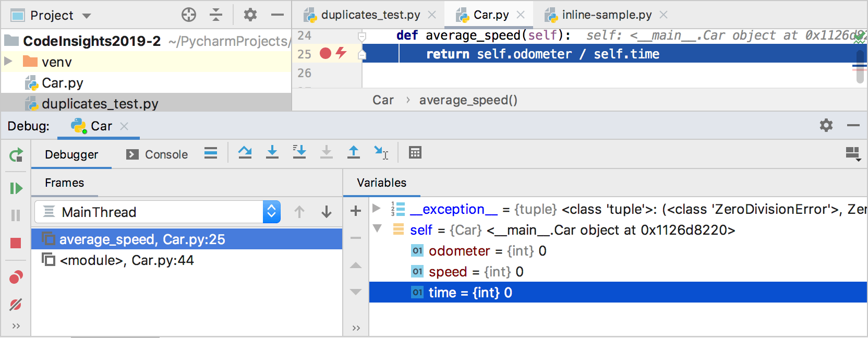Open Debug panel settings gear

click(x=826, y=125)
